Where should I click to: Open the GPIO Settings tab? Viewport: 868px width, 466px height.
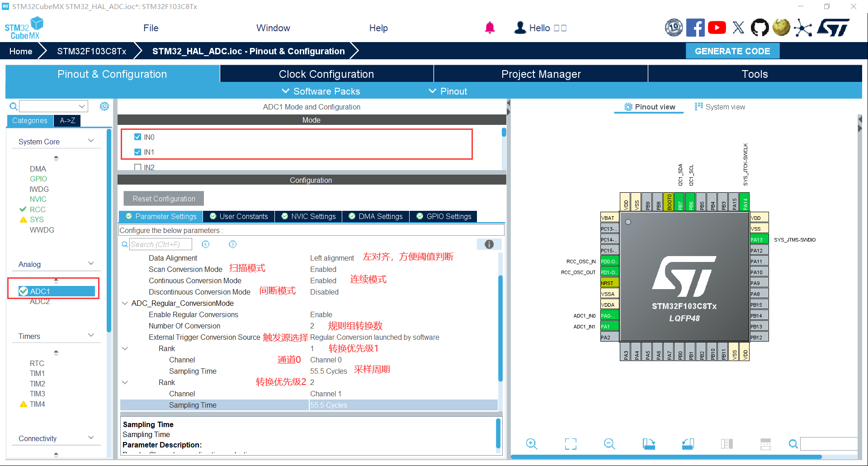tap(443, 216)
